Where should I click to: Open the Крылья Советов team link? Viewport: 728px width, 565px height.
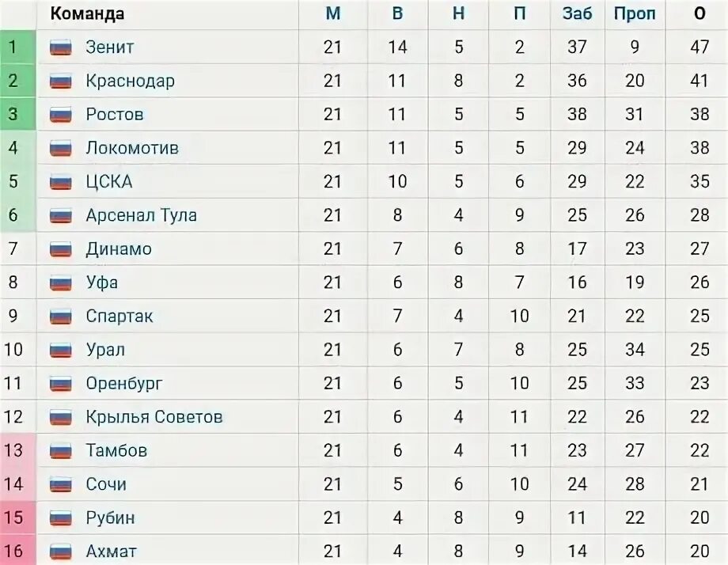coord(154,417)
